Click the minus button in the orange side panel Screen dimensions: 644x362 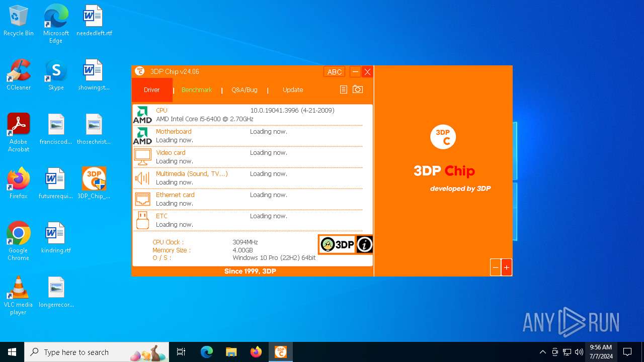(x=496, y=267)
